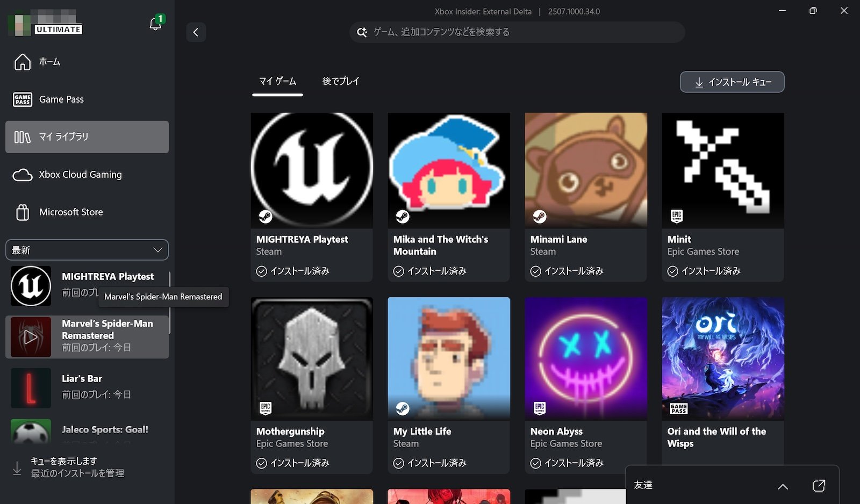860x504 pixels.
Task: Select Game Pass in the sidebar
Action: [x=87, y=99]
